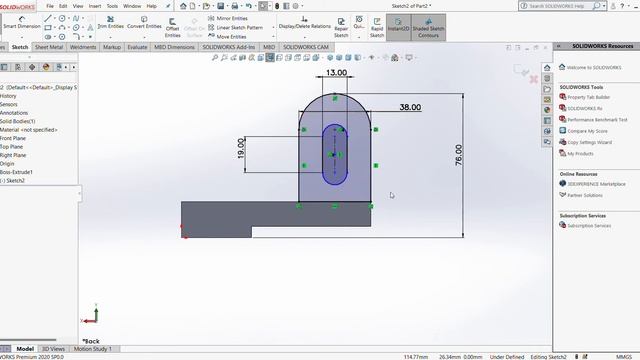Click the Rebuild traffic light icon
Viewport: 640px width, 360px height.
pyautogui.click(x=277, y=6)
